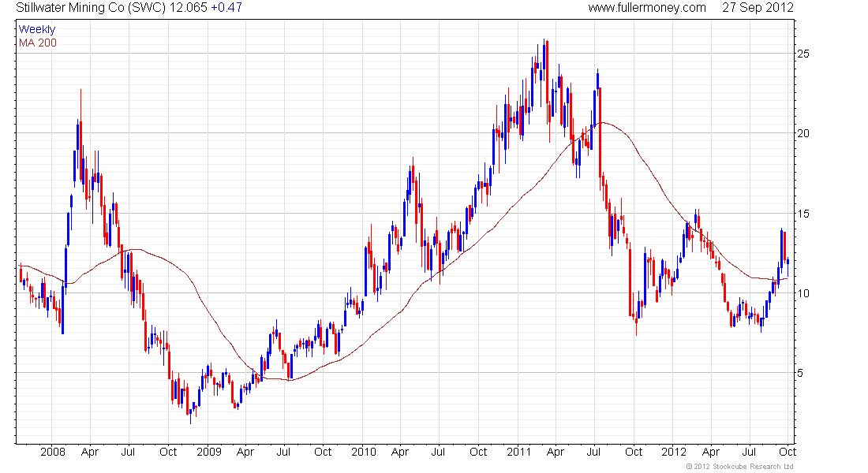The width and height of the screenshot is (868, 473).
Task: Click the 2009 year label on time axis
Action: [208, 452]
